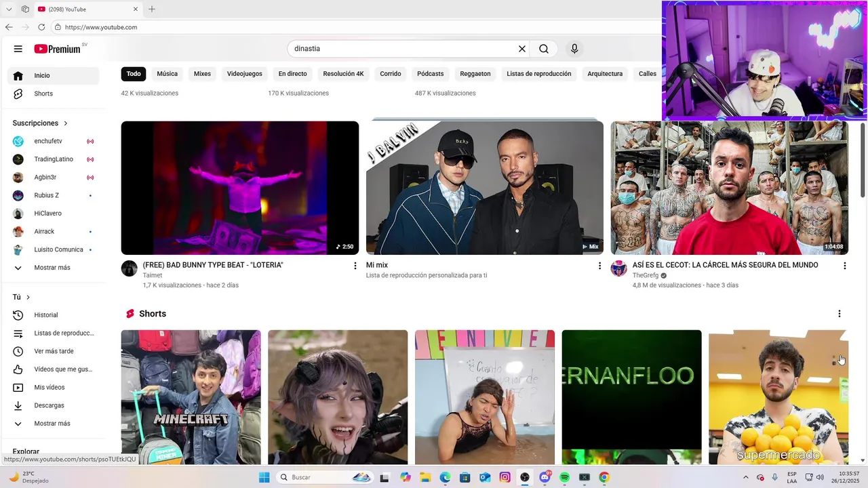
Task: Close the YouTube browser tab
Action: point(136,9)
